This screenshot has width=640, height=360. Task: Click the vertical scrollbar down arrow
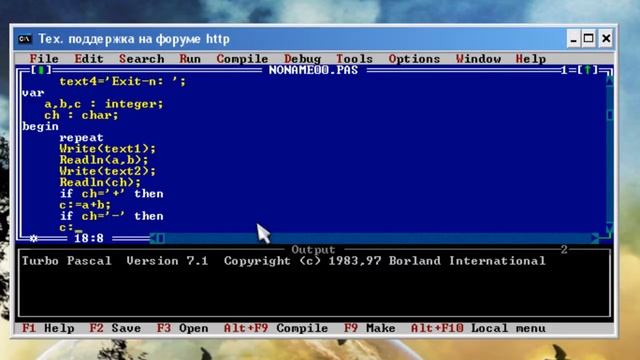tap(610, 227)
